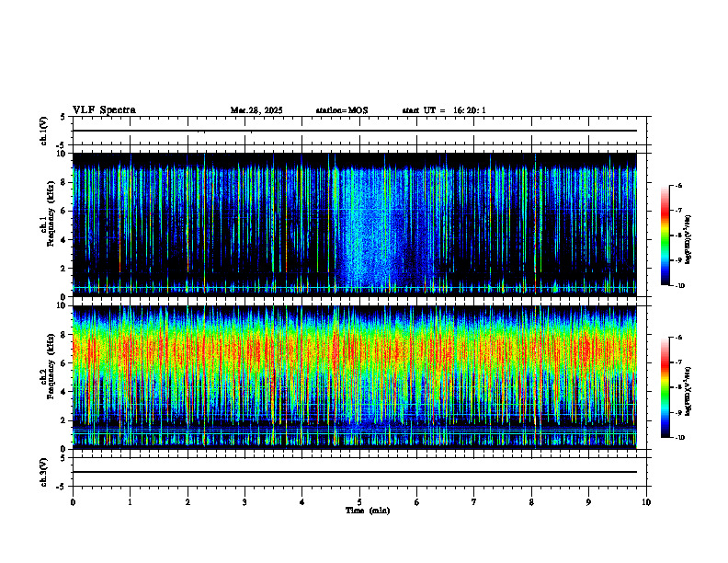Click the date text "Mar.28, 2025"
This screenshot has width=728, height=563.
[256, 110]
